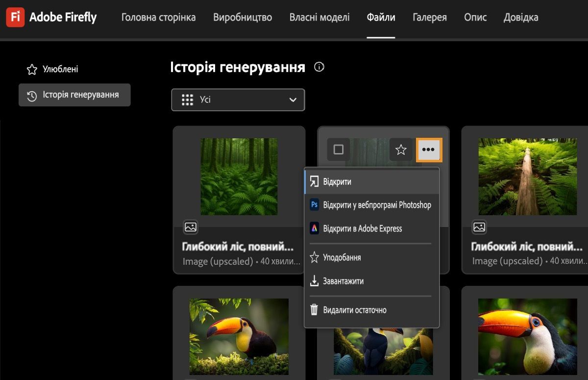588x380 pixels.
Task: Click the star icon beside Уподобання
Action: (x=315, y=257)
